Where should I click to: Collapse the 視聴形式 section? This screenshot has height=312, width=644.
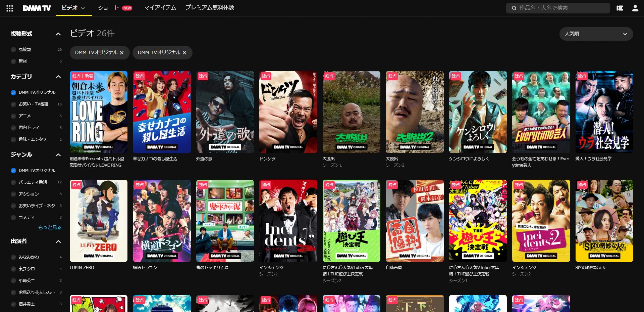(58, 34)
